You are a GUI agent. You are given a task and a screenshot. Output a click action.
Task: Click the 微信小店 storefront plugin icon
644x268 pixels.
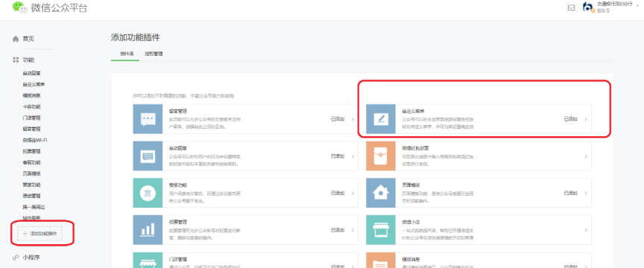click(x=381, y=230)
